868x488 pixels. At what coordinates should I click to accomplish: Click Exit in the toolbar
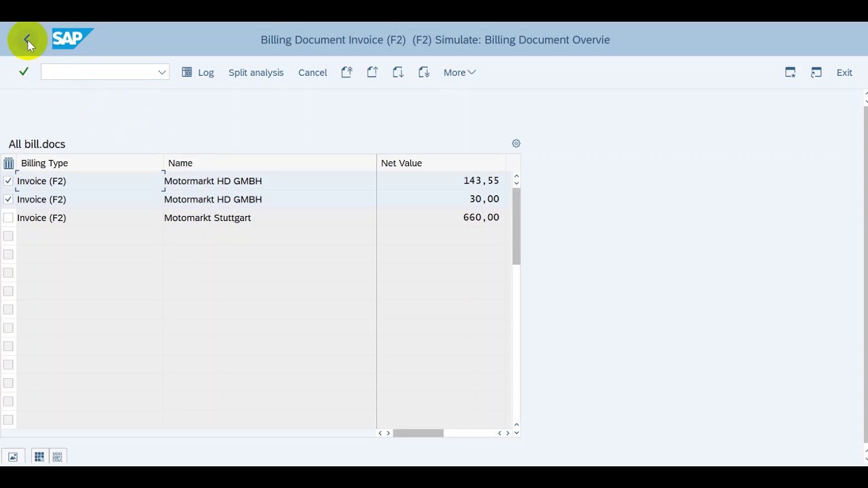point(844,73)
